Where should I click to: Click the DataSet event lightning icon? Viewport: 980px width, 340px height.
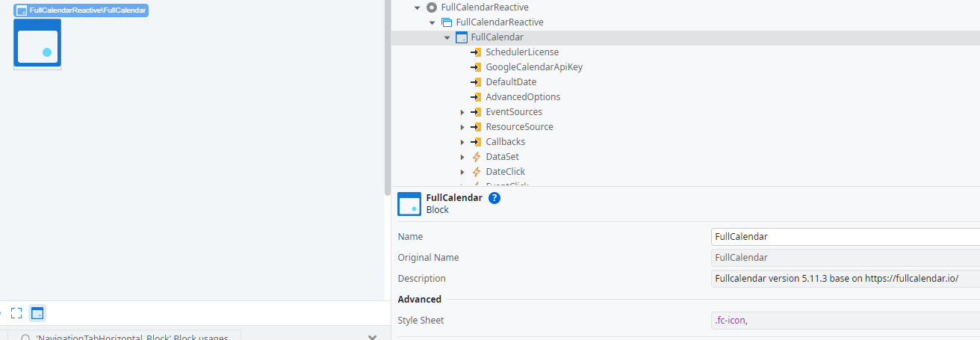coord(476,157)
